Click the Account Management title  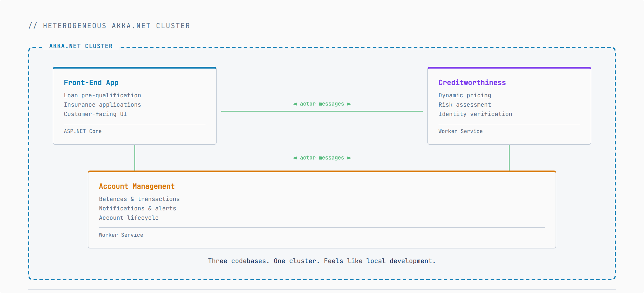(x=137, y=186)
